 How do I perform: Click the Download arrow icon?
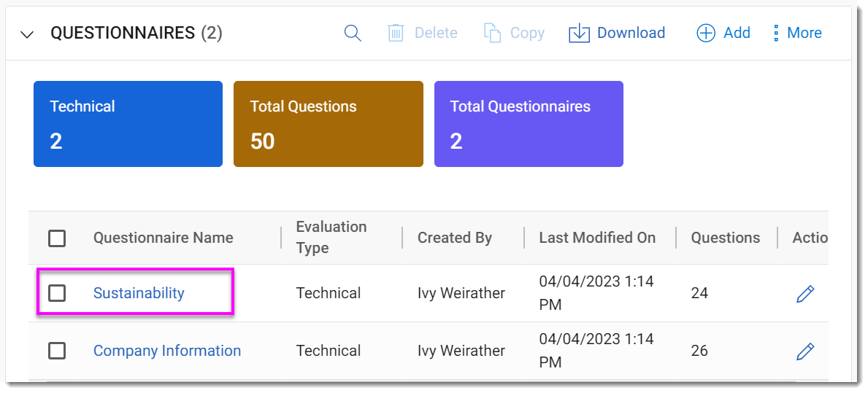[x=579, y=33]
